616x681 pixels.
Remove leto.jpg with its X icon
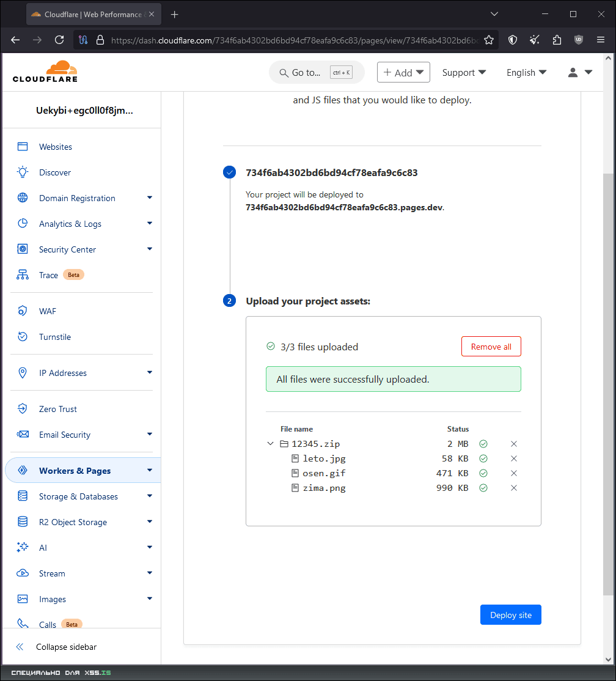pyautogui.click(x=514, y=458)
